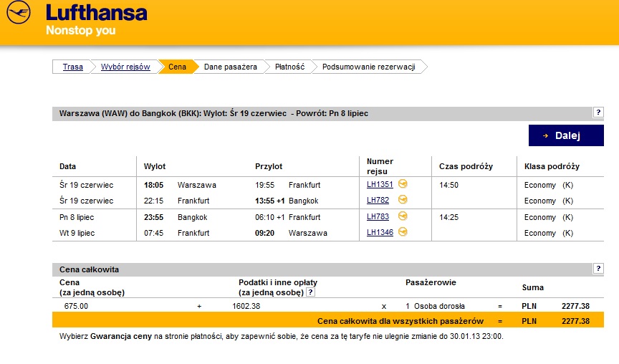Click the Lufthansa wordmark text
Screen dimensions: 619x364
coord(96,12)
